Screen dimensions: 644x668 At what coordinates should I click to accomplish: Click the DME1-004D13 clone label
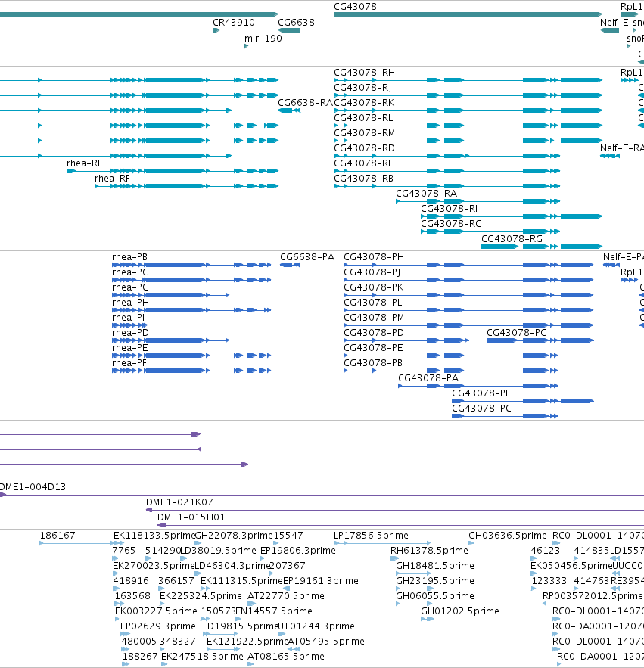pyautogui.click(x=33, y=487)
